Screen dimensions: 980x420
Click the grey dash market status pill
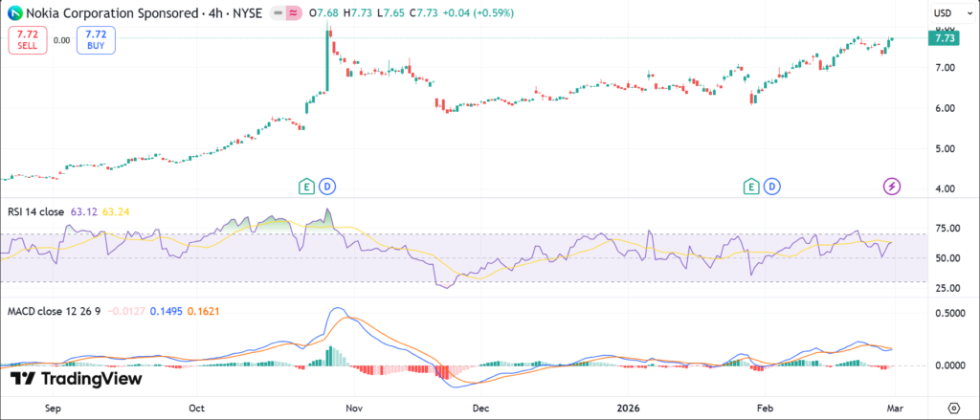[278, 12]
